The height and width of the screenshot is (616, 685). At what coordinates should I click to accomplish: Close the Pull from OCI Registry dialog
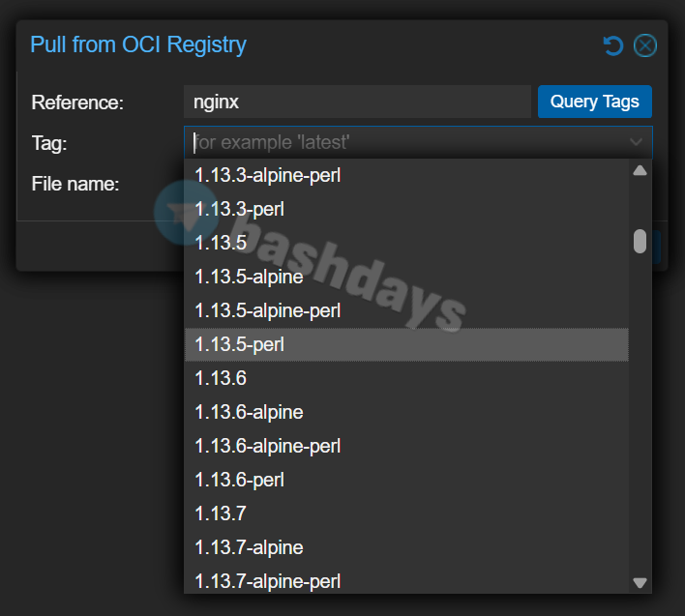pyautogui.click(x=644, y=45)
